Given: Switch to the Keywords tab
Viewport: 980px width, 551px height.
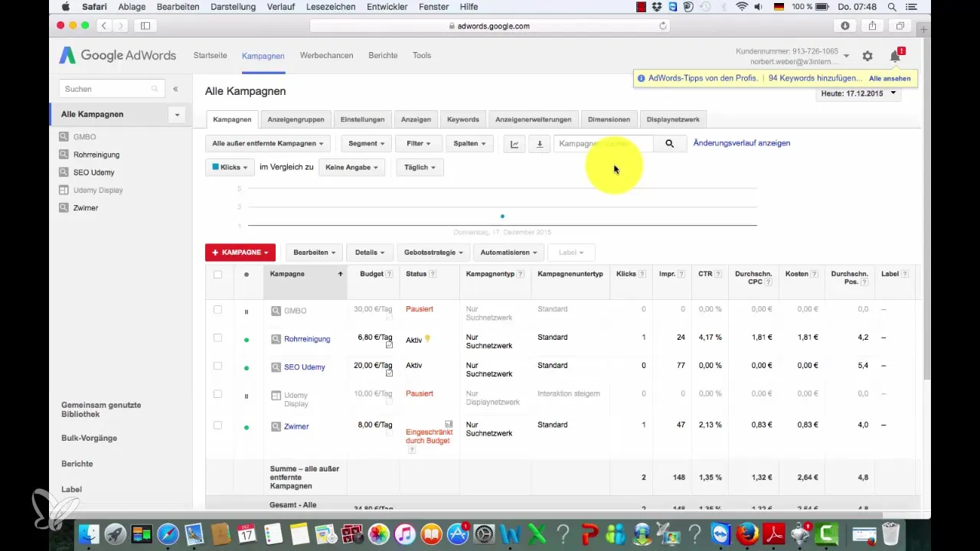Looking at the screenshot, I should (x=463, y=119).
